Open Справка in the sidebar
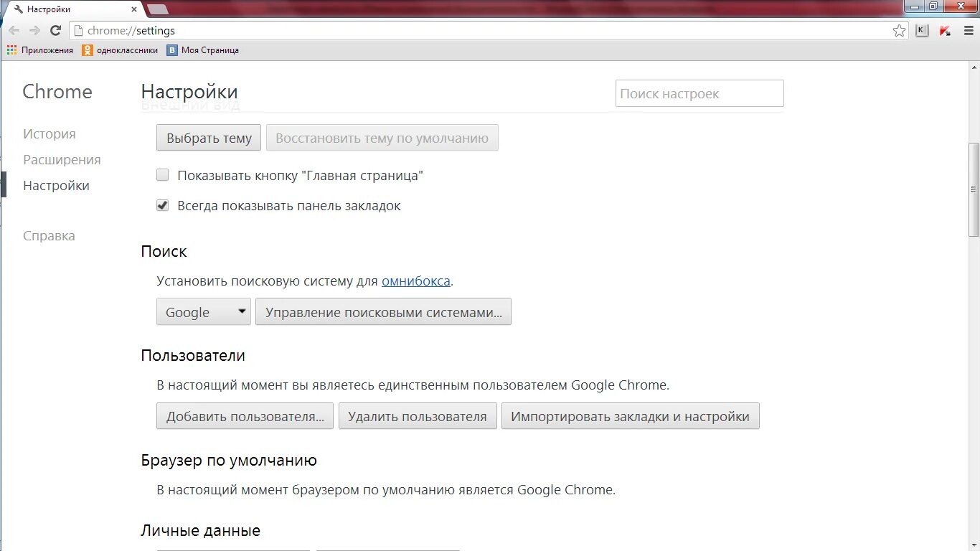This screenshot has height=551, width=980. click(x=49, y=236)
